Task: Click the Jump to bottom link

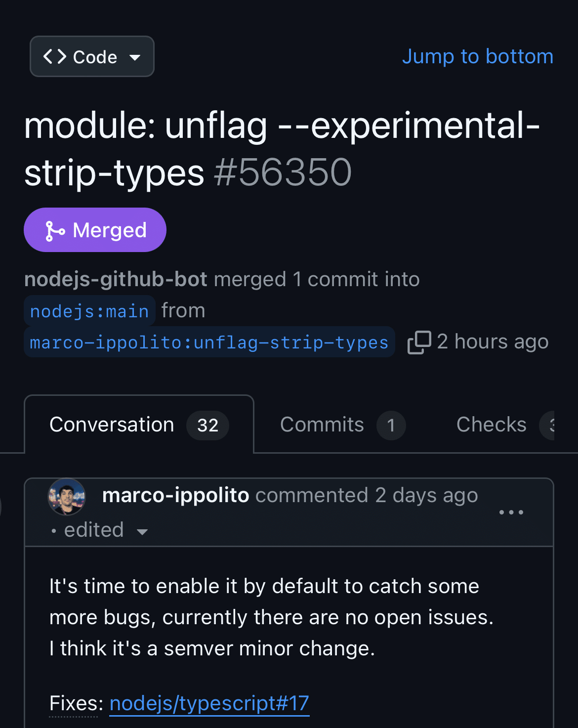Action: click(477, 56)
